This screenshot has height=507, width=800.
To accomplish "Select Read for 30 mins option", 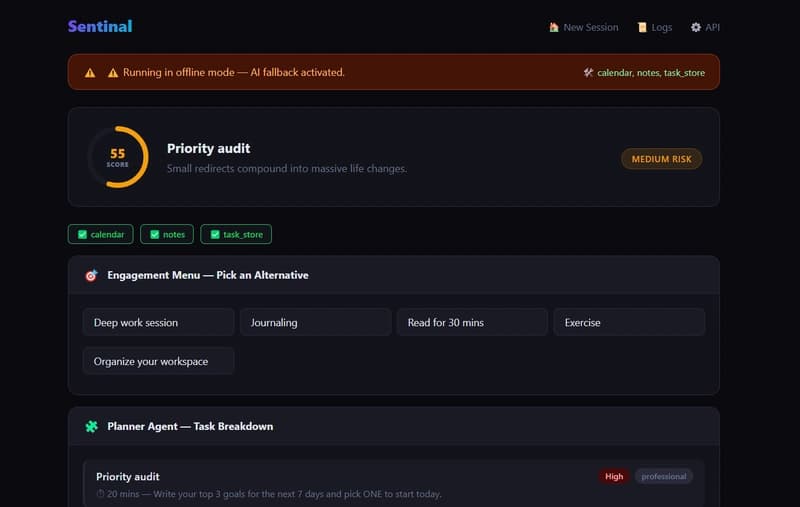I will coord(472,322).
